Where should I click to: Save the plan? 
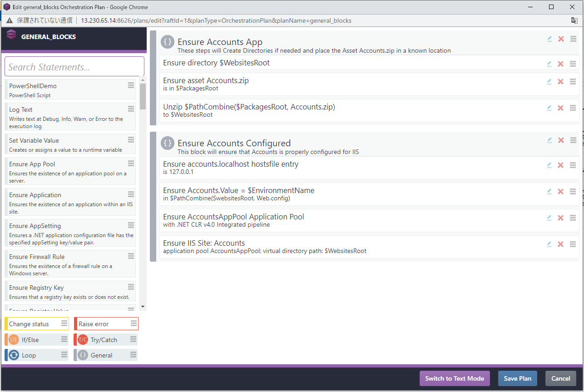[x=518, y=378]
